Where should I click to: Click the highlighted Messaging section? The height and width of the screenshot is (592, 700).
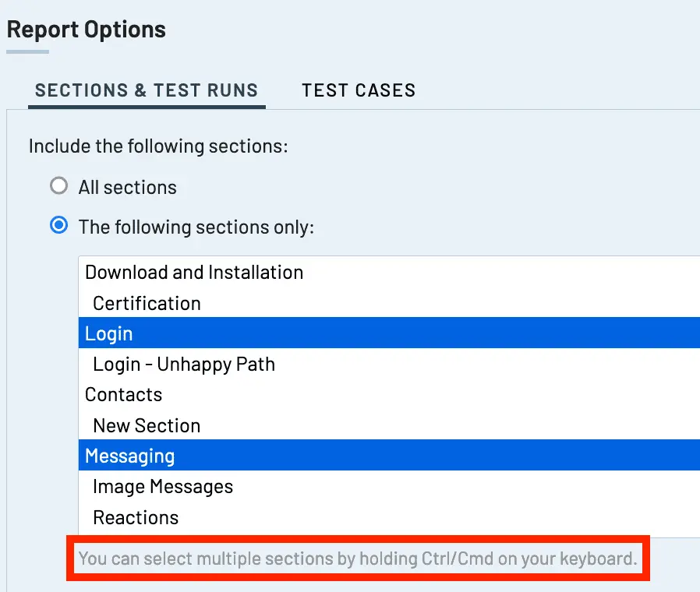point(389,455)
